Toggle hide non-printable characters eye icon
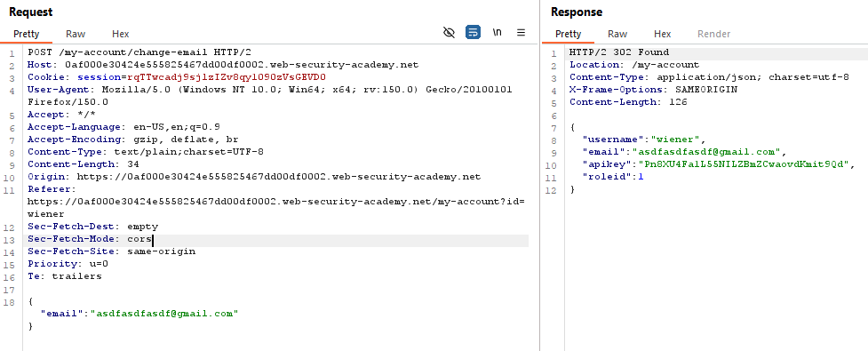The width and height of the screenshot is (868, 351). tap(449, 33)
